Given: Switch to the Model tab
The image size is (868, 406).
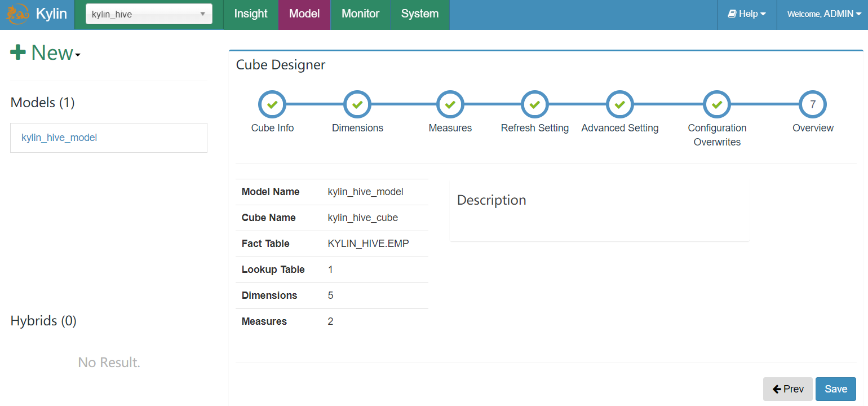Looking at the screenshot, I should pos(304,14).
